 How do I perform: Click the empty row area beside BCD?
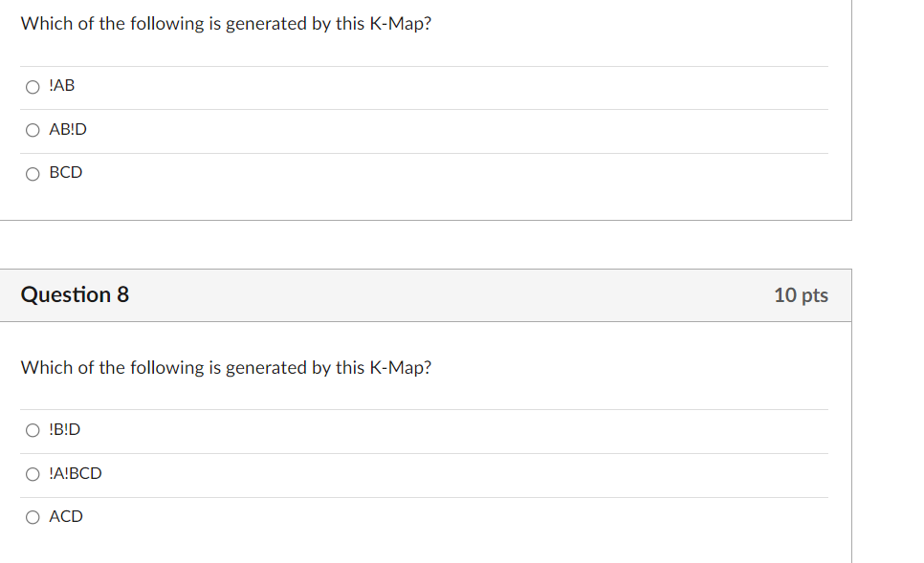click(x=455, y=173)
